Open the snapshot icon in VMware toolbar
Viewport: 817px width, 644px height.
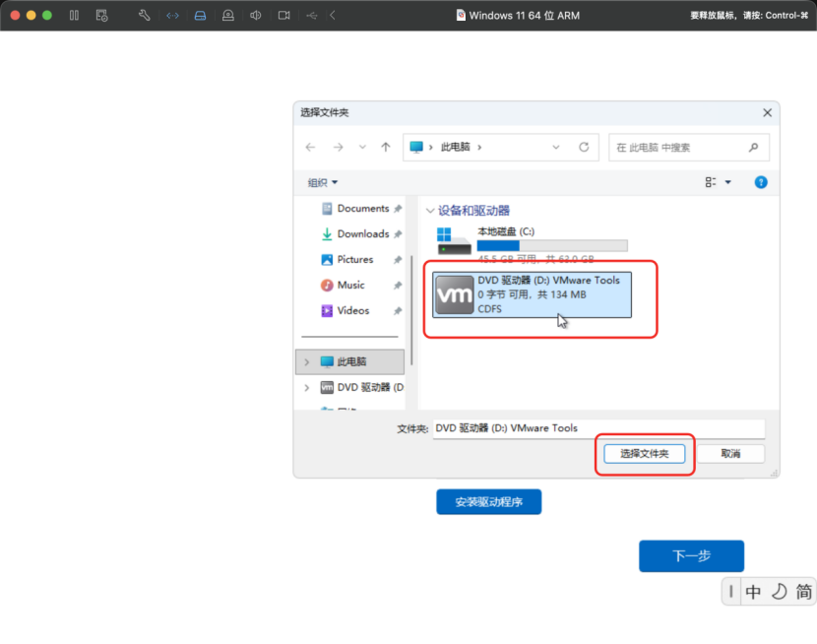coord(101,15)
